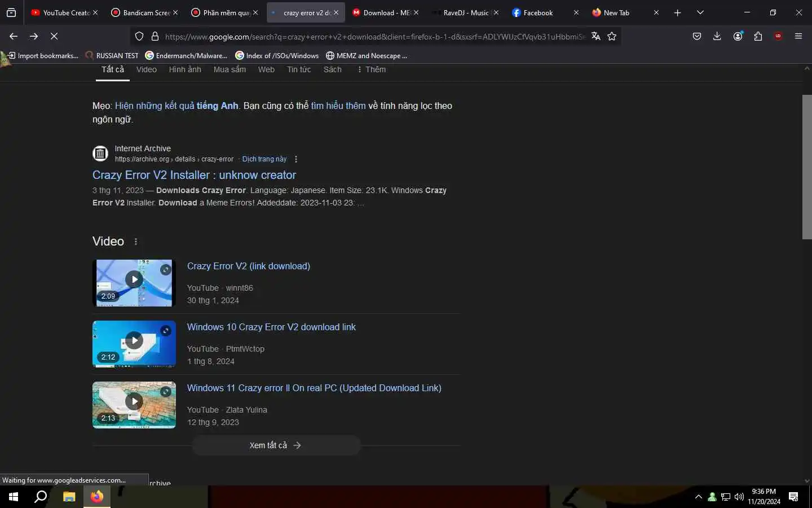The width and height of the screenshot is (812, 508).
Task: Select the Web search filter
Action: 266,69
